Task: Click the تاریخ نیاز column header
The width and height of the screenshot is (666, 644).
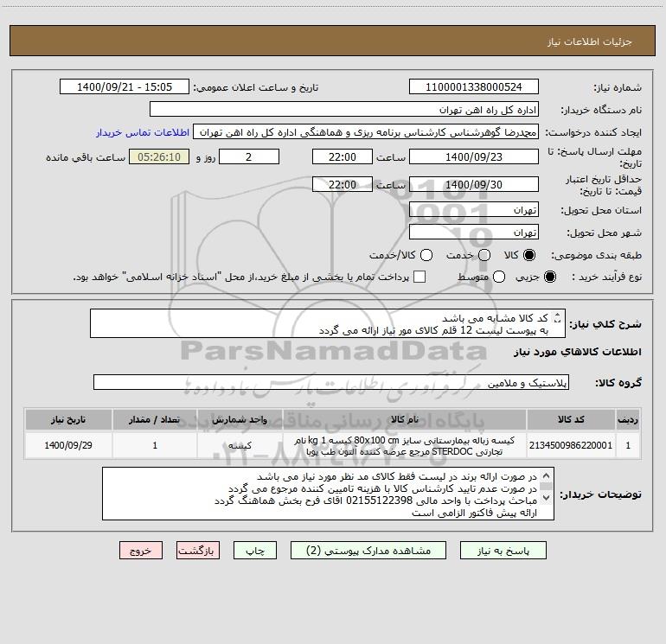Action: pyautogui.click(x=68, y=419)
